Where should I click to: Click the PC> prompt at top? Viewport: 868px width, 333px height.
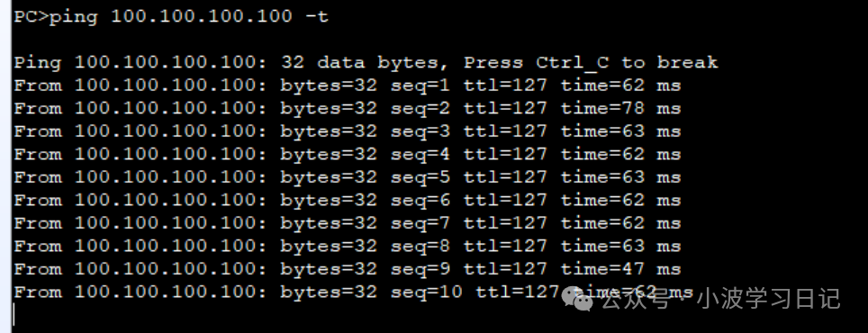(x=31, y=16)
